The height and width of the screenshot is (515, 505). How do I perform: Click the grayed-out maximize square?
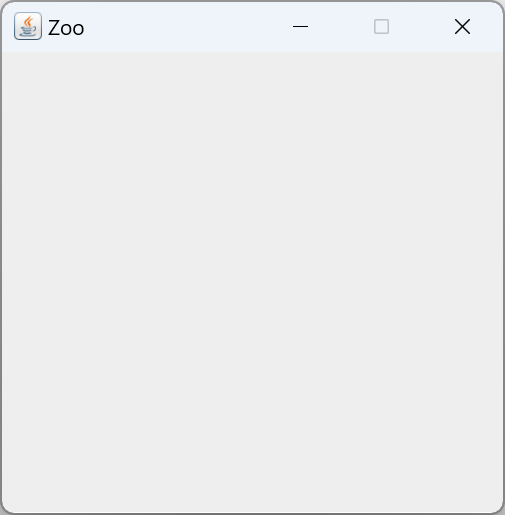(381, 27)
